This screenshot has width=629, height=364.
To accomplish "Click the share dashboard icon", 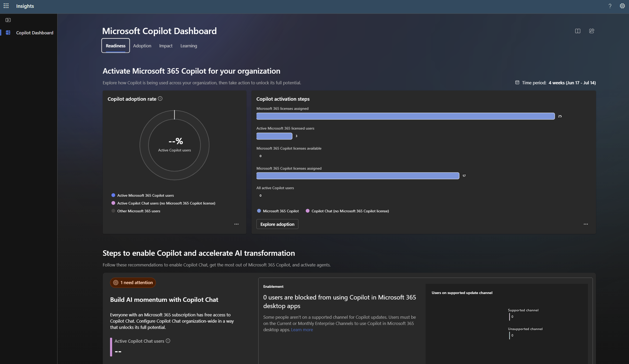I will click(x=592, y=31).
